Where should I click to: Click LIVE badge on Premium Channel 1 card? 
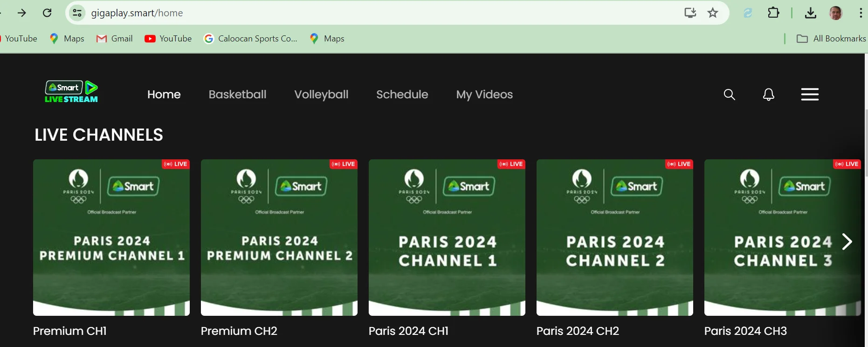click(x=176, y=164)
